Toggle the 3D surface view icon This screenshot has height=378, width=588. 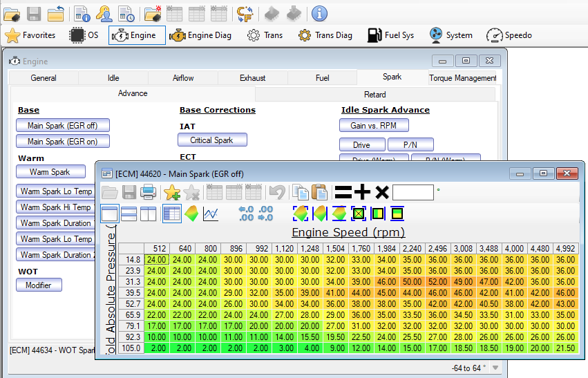point(192,214)
